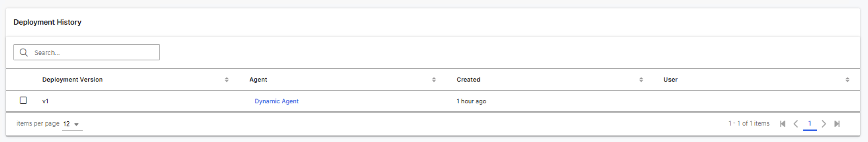Sort by the Deployment Version sort arrows
Image resolution: width=868 pixels, height=142 pixels.
click(227, 80)
